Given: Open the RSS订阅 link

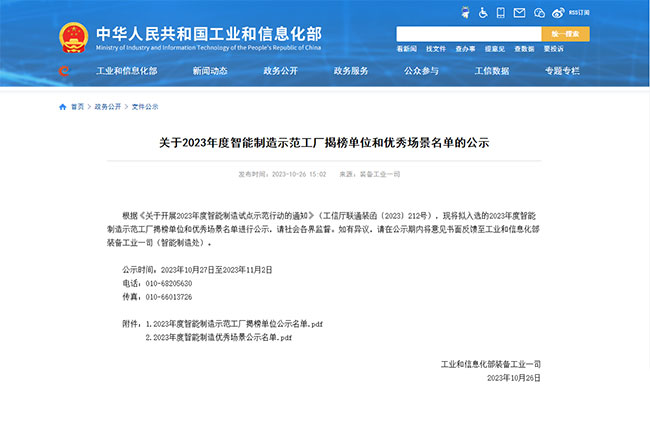Looking at the screenshot, I should pyautogui.click(x=579, y=13).
